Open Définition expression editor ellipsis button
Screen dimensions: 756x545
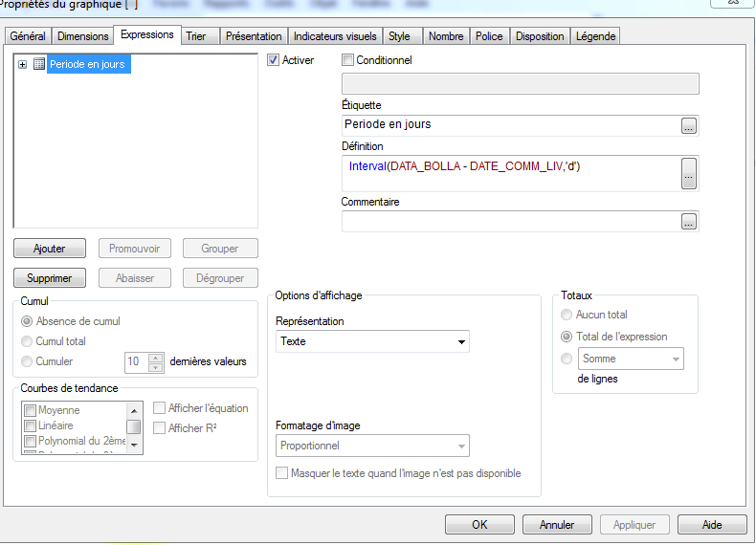pyautogui.click(x=688, y=173)
